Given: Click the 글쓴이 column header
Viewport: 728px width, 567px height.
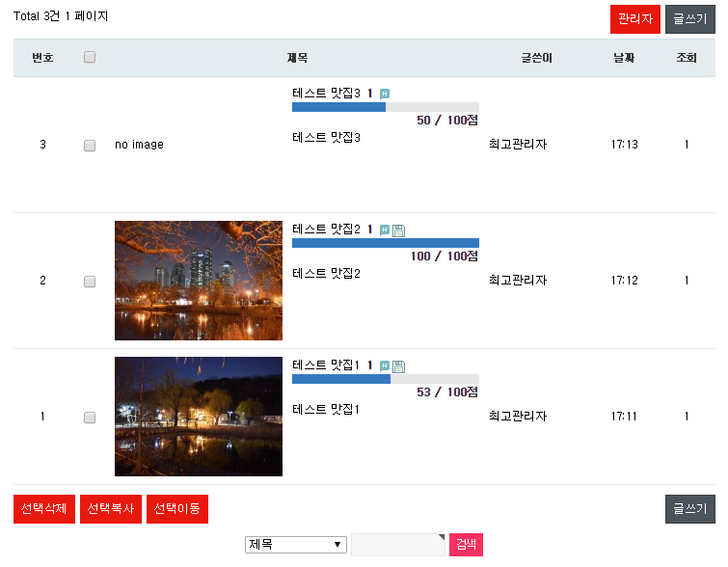Looking at the screenshot, I should coord(537,58).
